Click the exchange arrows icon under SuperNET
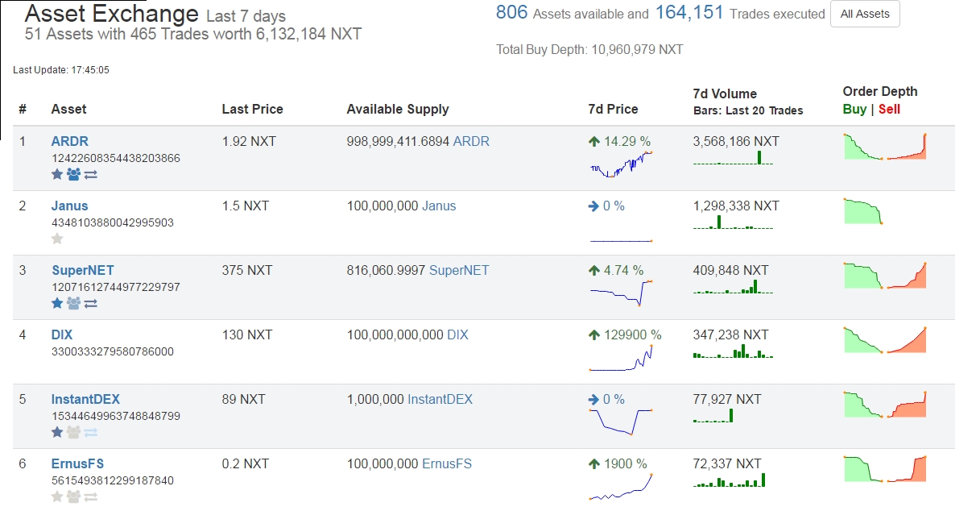 coord(91,303)
